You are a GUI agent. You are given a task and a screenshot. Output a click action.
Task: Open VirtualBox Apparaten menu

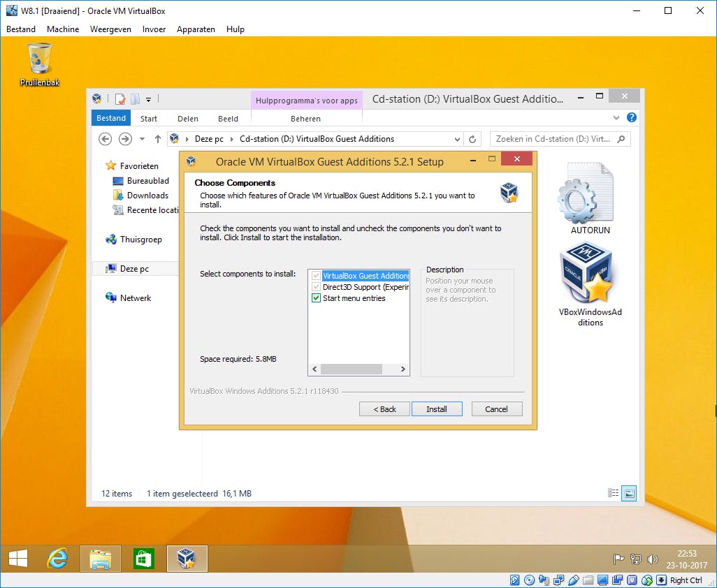pyautogui.click(x=196, y=29)
